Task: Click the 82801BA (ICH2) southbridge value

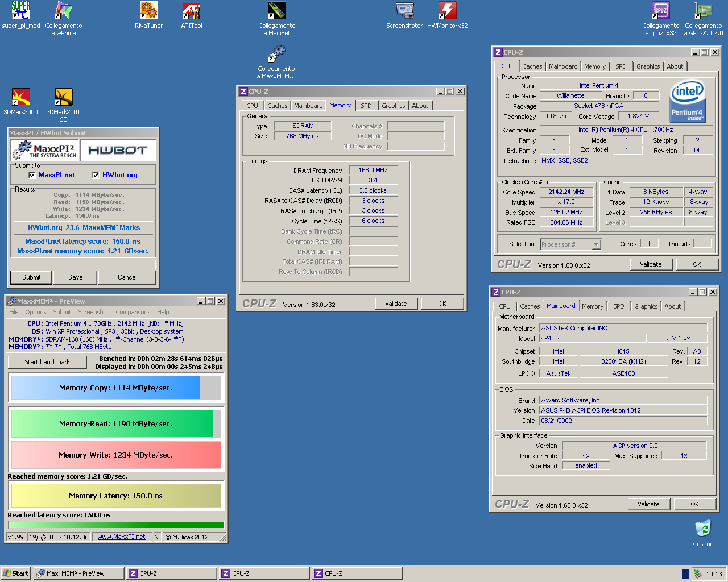Action: coord(623,361)
